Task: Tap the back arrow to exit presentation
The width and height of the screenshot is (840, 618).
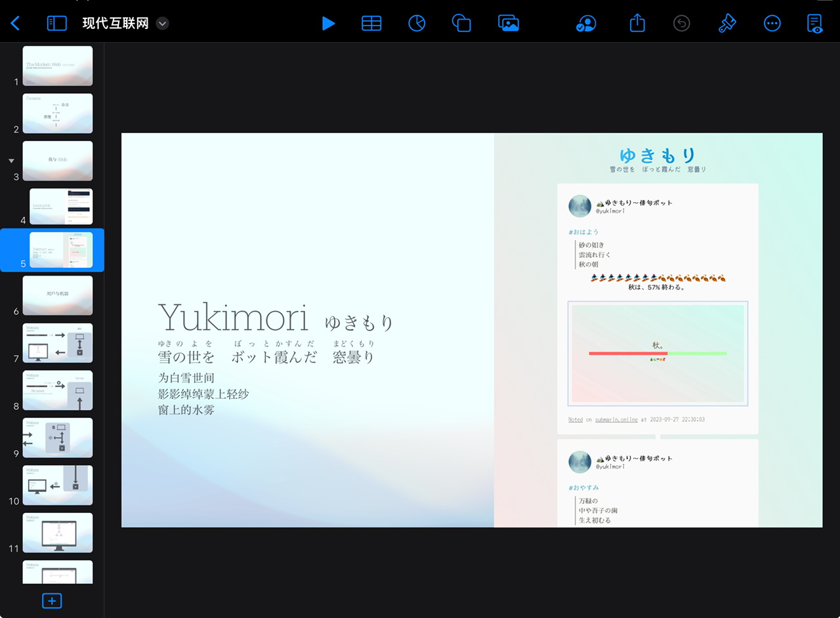Action: coord(16,24)
